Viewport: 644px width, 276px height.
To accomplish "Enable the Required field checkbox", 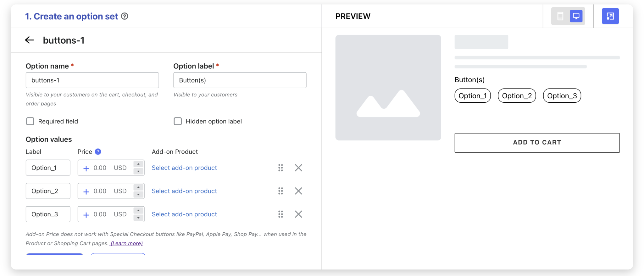I will click(x=30, y=121).
